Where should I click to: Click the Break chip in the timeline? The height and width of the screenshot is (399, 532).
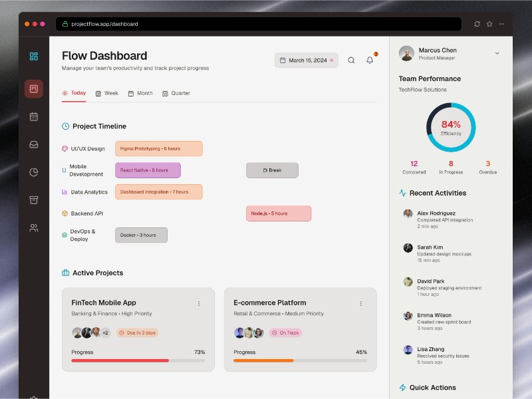tap(272, 170)
